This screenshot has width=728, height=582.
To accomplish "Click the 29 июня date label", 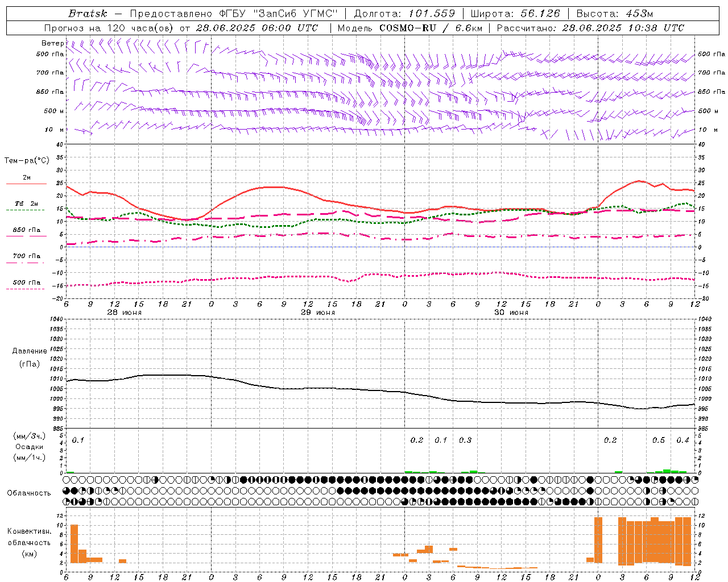I will coord(318,313).
